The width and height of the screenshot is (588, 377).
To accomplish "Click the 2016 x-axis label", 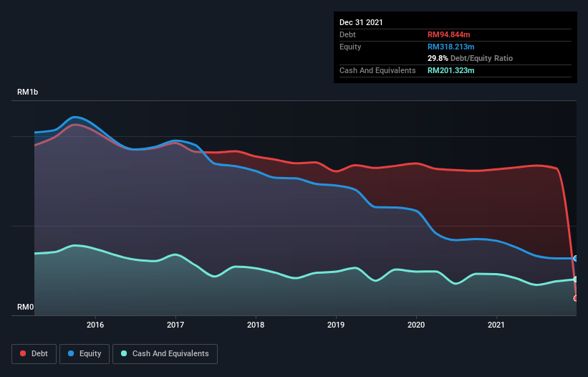I will [95, 325].
